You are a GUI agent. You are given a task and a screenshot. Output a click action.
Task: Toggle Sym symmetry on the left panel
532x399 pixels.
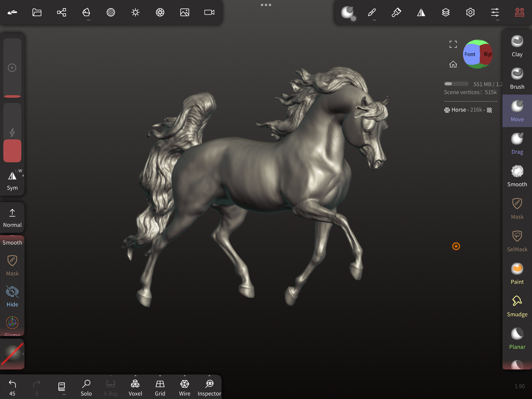[x=12, y=180]
